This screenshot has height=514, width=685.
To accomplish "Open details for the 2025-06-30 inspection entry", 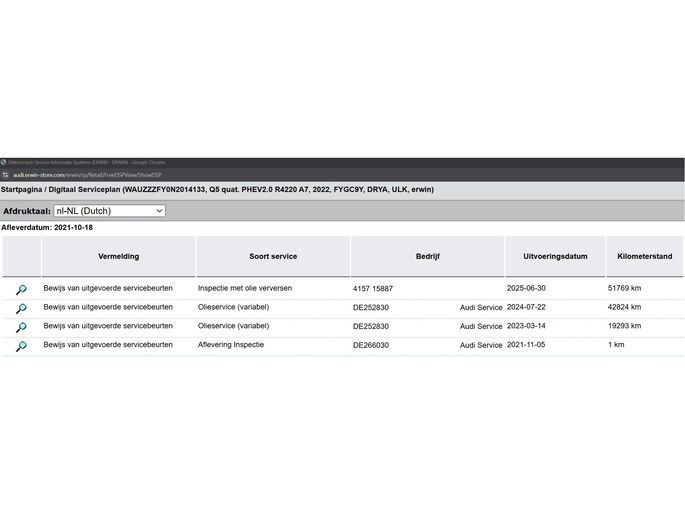I will click(x=21, y=289).
